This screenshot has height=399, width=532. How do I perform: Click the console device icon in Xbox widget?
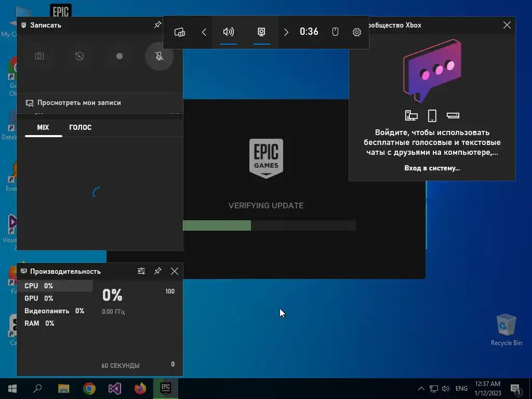coord(453,116)
